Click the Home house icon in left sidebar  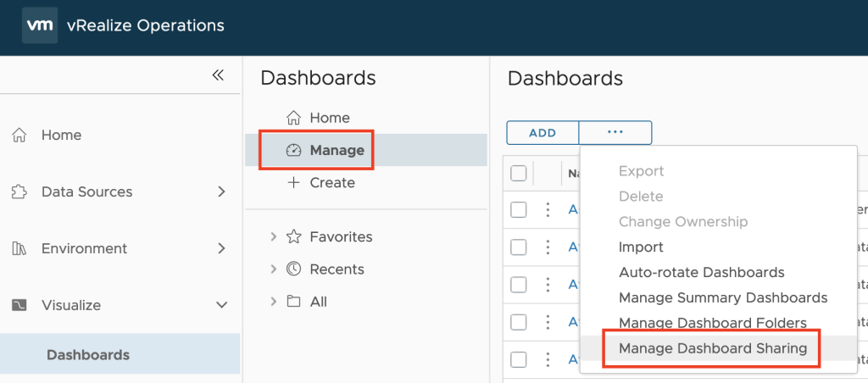(x=19, y=135)
